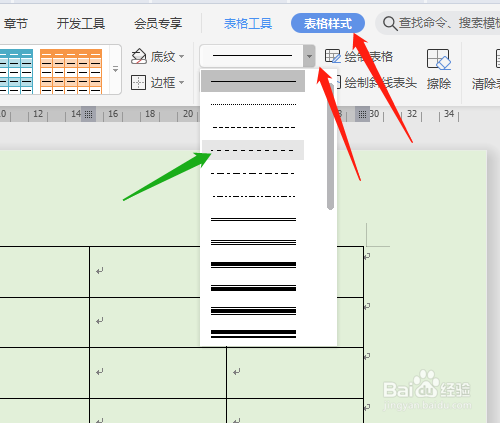
Task: Choose the highlighted long dashed line style
Action: [x=253, y=150]
